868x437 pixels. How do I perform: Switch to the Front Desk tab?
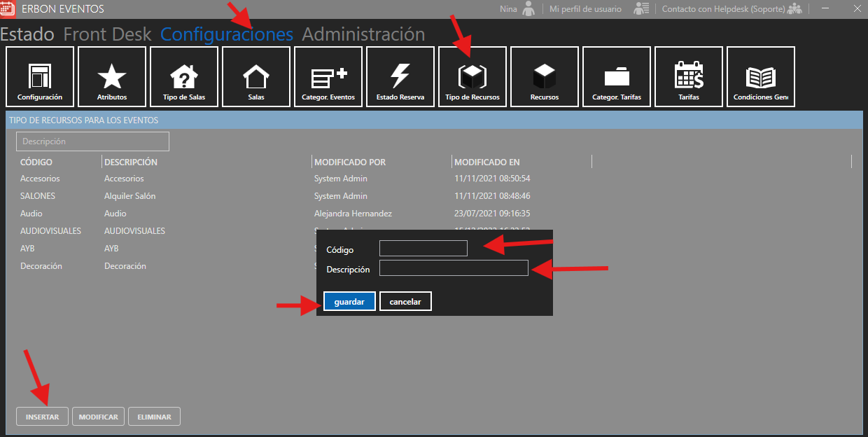click(107, 34)
